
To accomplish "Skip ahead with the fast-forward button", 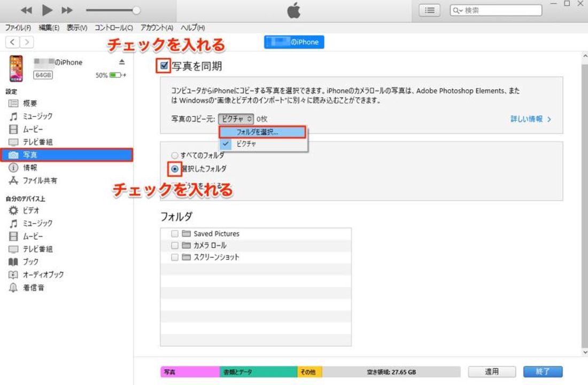I will click(67, 10).
